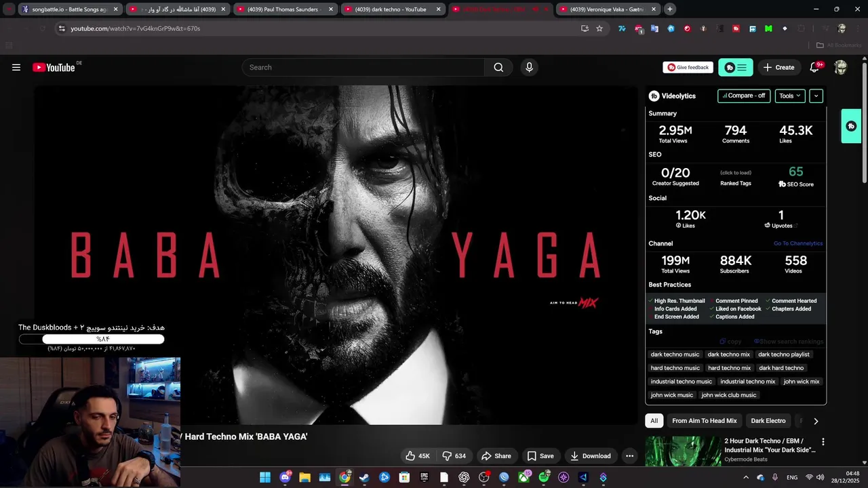The height and width of the screenshot is (488, 868).
Task: Click the Chapters Added check item
Action: tap(788, 309)
